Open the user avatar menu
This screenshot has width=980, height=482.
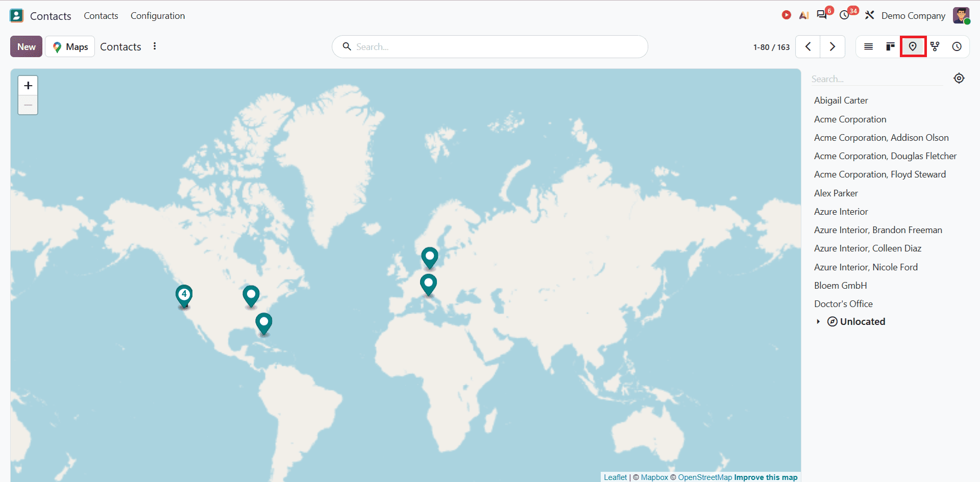(961, 15)
